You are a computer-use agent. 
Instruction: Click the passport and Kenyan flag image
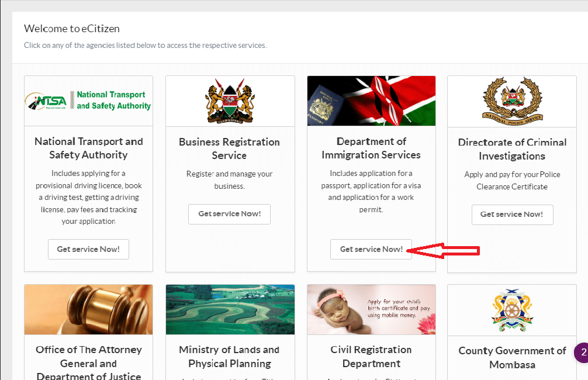pos(371,101)
